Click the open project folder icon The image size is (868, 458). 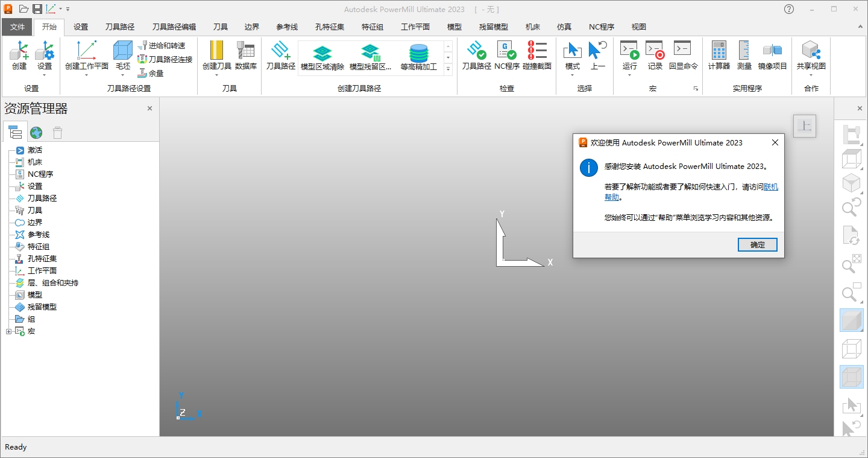tap(24, 9)
